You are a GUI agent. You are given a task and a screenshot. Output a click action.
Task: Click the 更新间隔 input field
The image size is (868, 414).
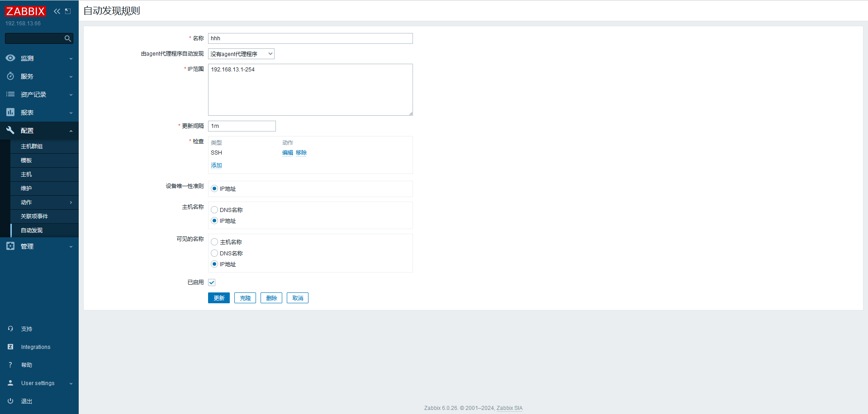(x=242, y=126)
